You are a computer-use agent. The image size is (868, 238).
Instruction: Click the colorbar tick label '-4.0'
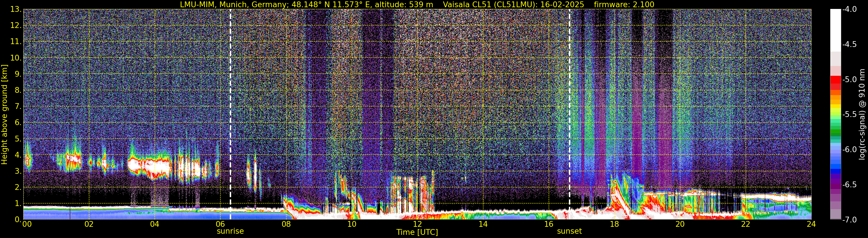coord(849,10)
